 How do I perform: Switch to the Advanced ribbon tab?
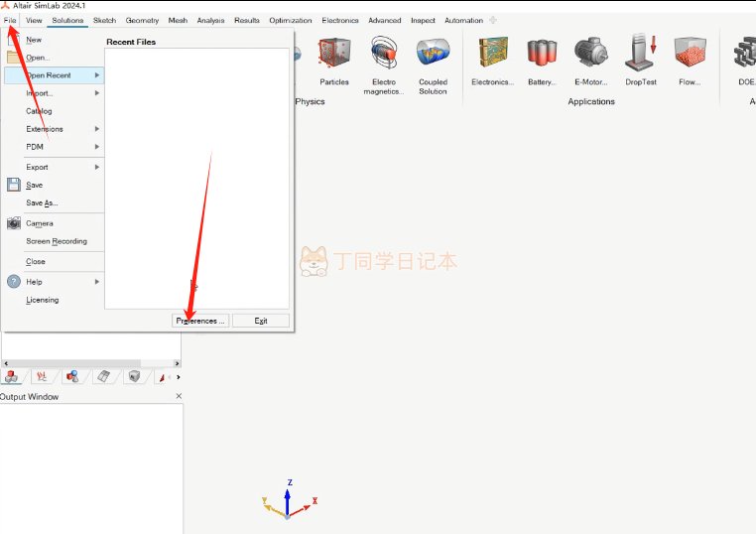385,20
